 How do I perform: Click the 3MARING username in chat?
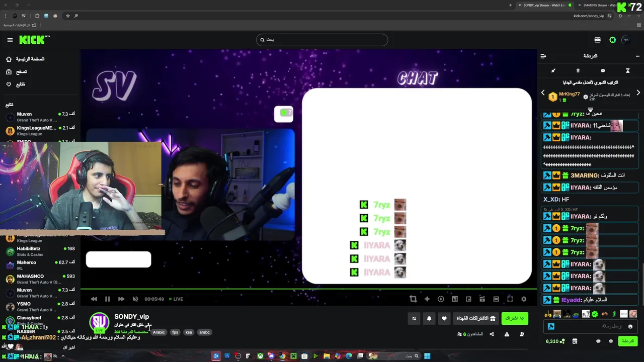pos(585,175)
